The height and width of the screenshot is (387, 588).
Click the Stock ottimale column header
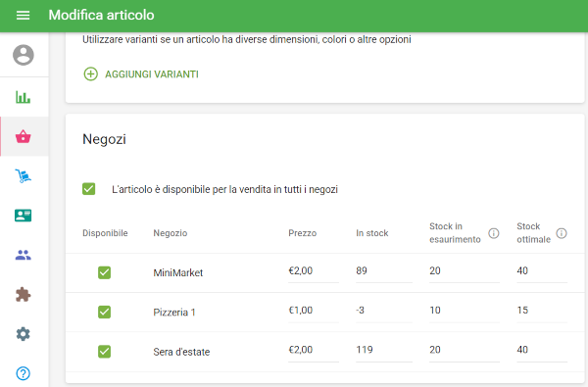tap(534, 233)
